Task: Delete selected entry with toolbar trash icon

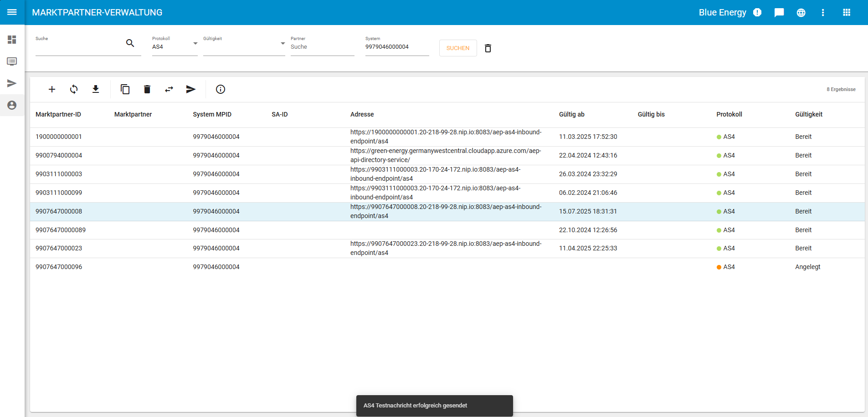Action: point(147,89)
